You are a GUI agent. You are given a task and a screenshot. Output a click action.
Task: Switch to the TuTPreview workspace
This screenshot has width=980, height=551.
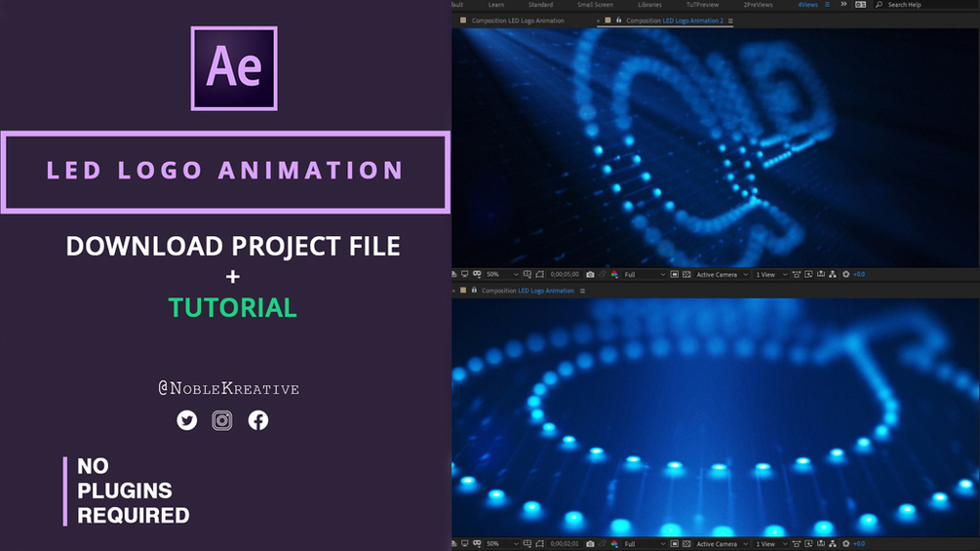[x=702, y=4]
